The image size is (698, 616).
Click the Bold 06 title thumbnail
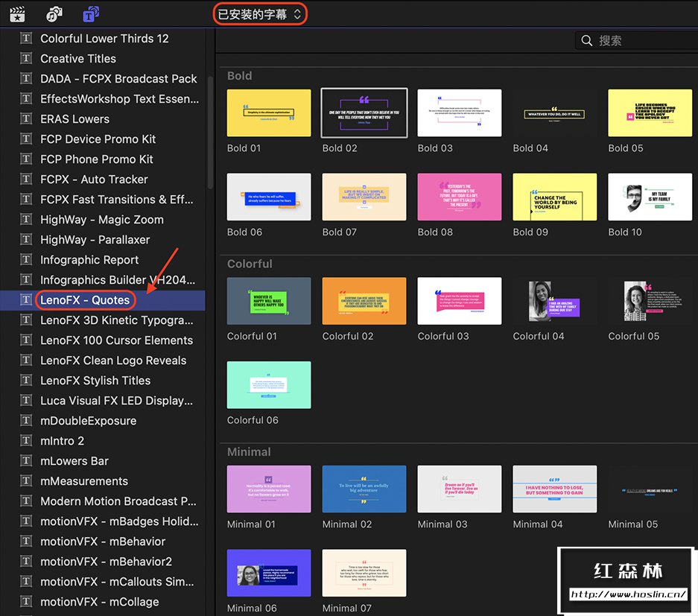(269, 197)
